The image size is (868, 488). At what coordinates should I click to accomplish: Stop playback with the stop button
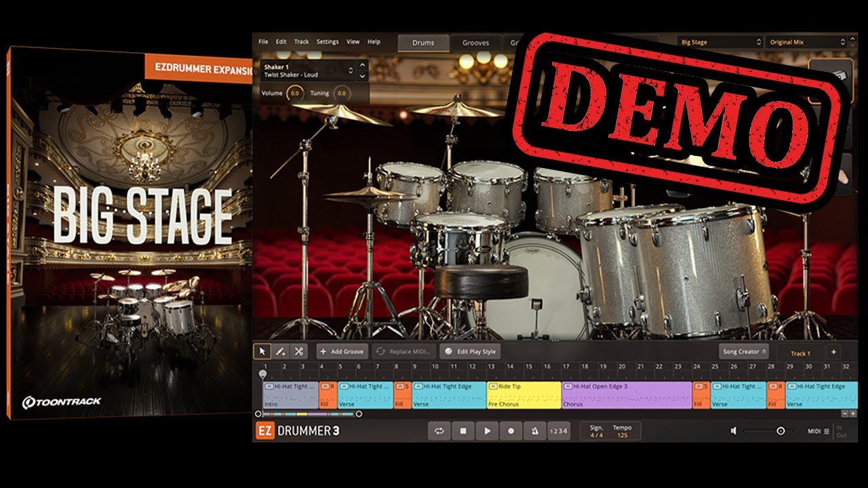(463, 431)
